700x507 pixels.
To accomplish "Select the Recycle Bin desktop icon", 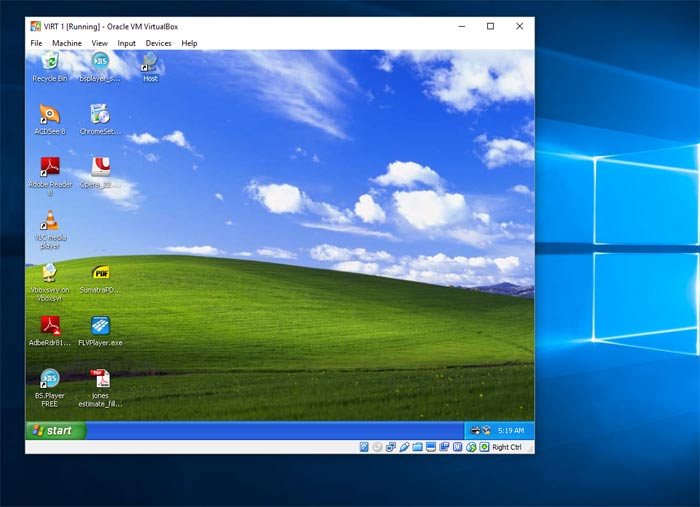I will click(x=49, y=65).
